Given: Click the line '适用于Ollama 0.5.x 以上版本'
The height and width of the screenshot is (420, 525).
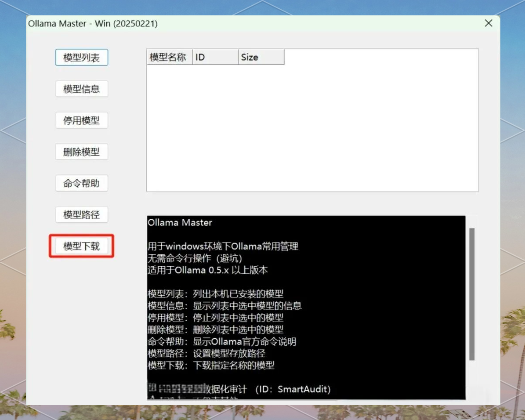Looking at the screenshot, I should click(x=208, y=270).
